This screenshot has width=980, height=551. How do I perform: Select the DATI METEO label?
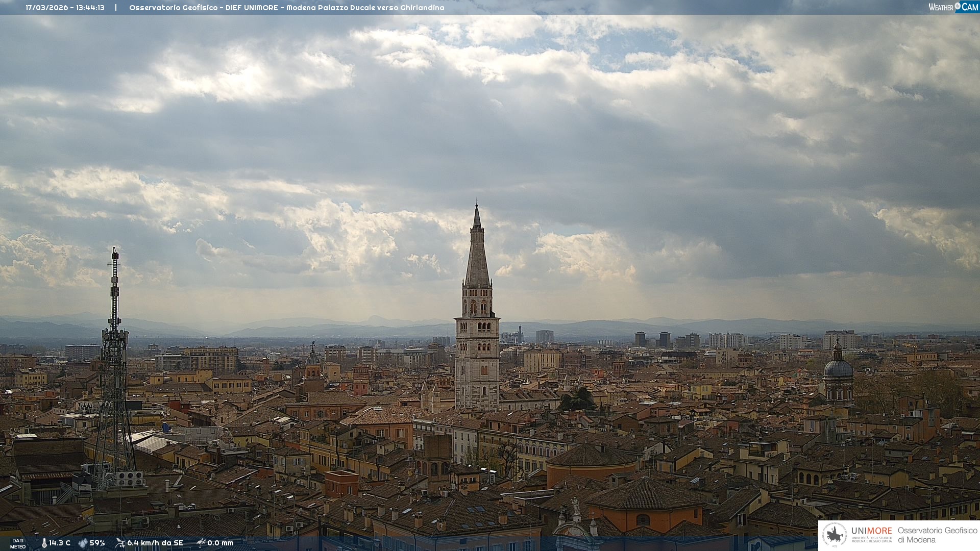tap(18, 544)
